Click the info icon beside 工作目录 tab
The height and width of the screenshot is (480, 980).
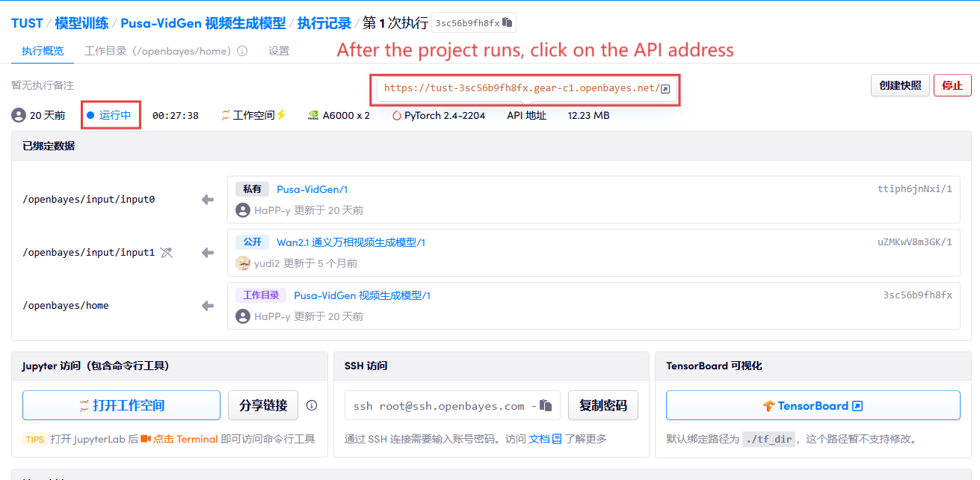[242, 52]
